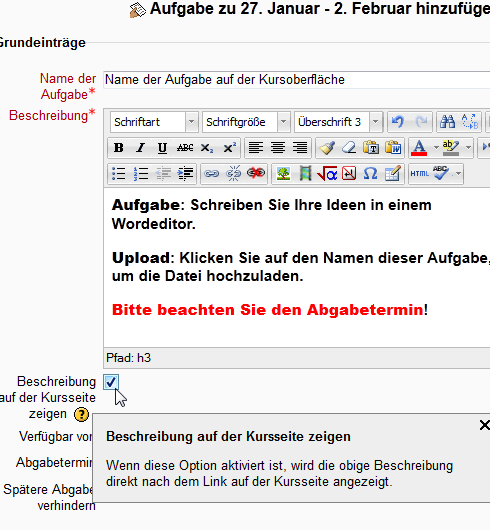Insert or edit a hyperlink
490x530 pixels.
coord(212,174)
